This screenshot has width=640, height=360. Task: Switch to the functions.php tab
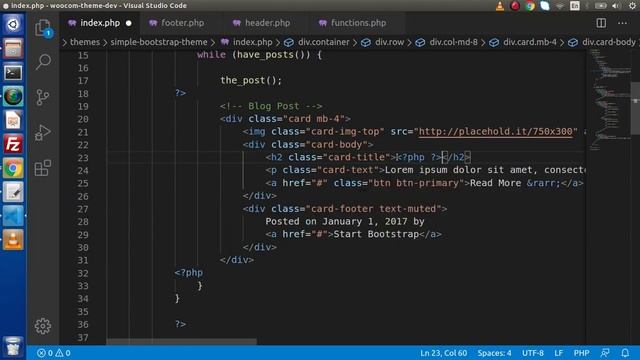pyautogui.click(x=358, y=23)
